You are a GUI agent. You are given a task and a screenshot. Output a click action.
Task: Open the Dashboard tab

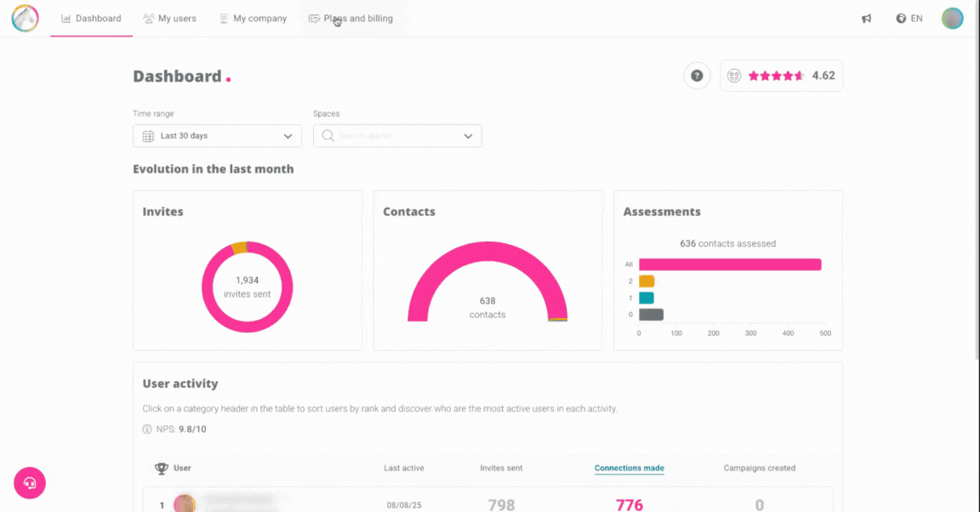pos(91,19)
